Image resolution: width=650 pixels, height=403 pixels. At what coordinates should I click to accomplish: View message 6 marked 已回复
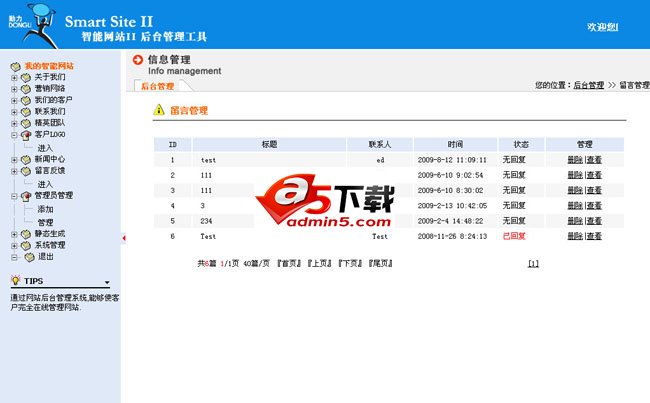click(x=594, y=236)
